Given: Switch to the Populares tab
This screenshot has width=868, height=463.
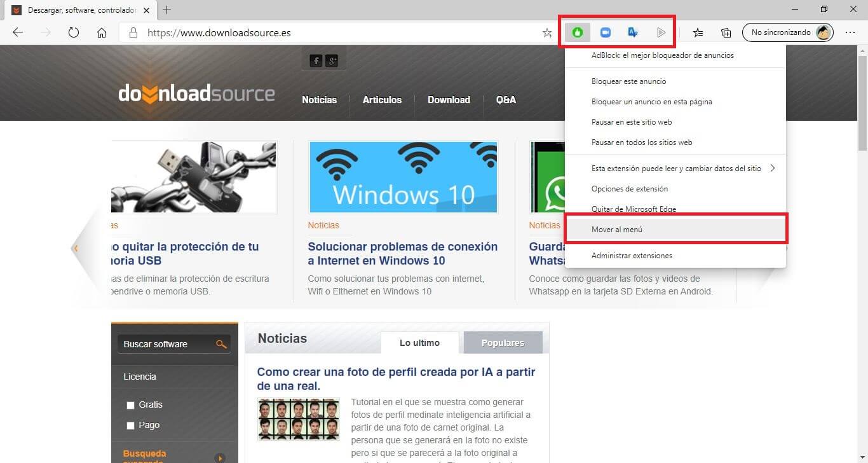Looking at the screenshot, I should click(x=503, y=343).
